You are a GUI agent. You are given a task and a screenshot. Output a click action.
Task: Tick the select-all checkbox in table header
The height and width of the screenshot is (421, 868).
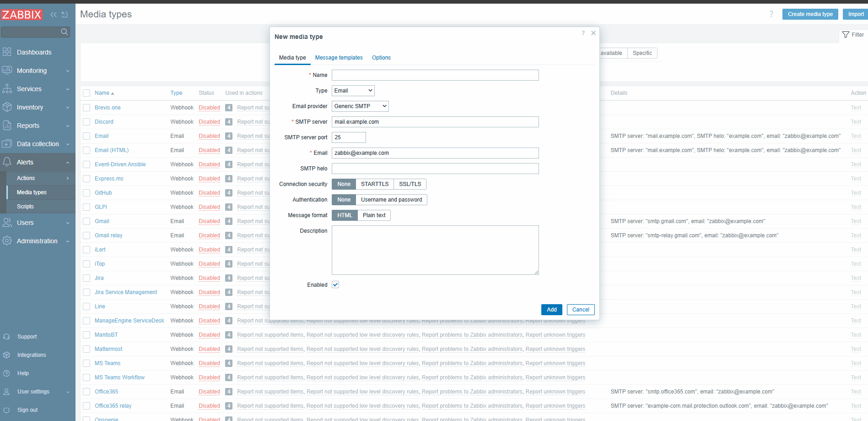86,93
